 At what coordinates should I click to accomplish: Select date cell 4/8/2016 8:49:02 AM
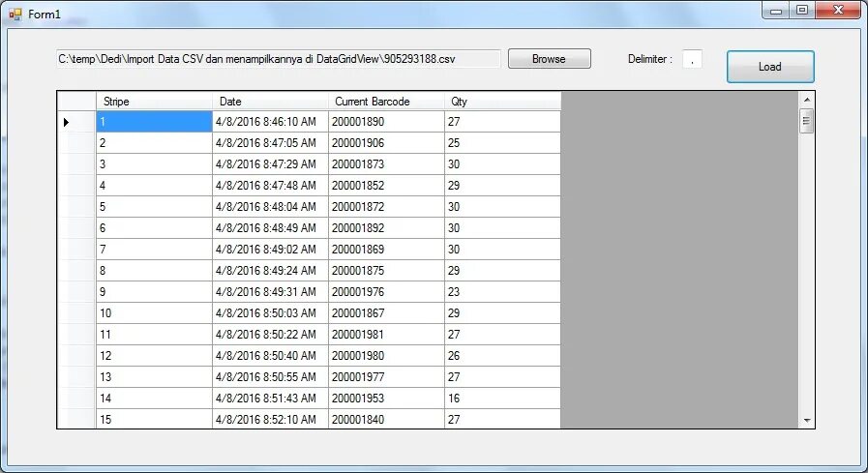pyautogui.click(x=270, y=250)
